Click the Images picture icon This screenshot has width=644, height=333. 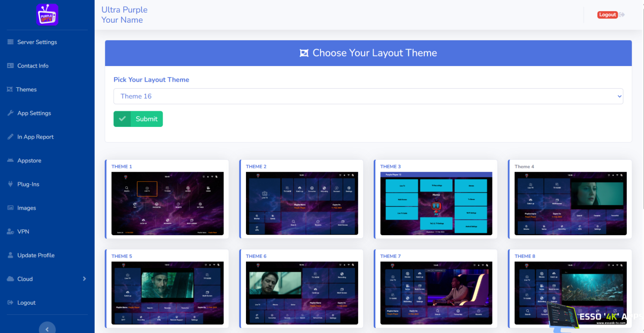11,208
